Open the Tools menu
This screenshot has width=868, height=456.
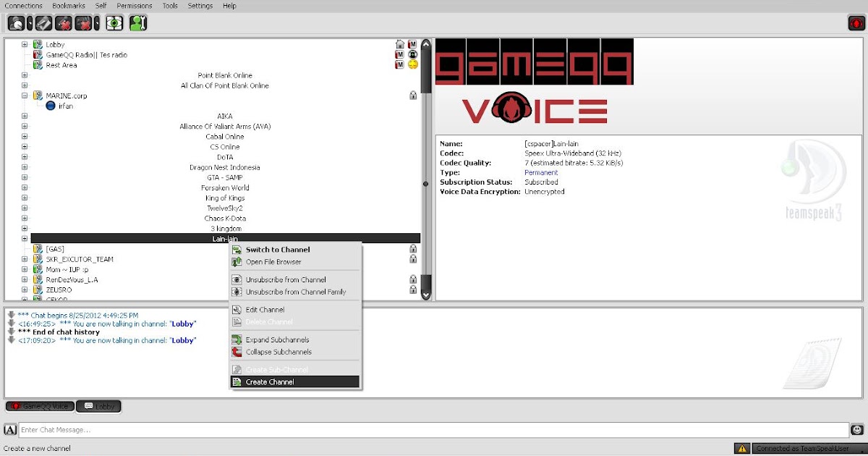(169, 6)
